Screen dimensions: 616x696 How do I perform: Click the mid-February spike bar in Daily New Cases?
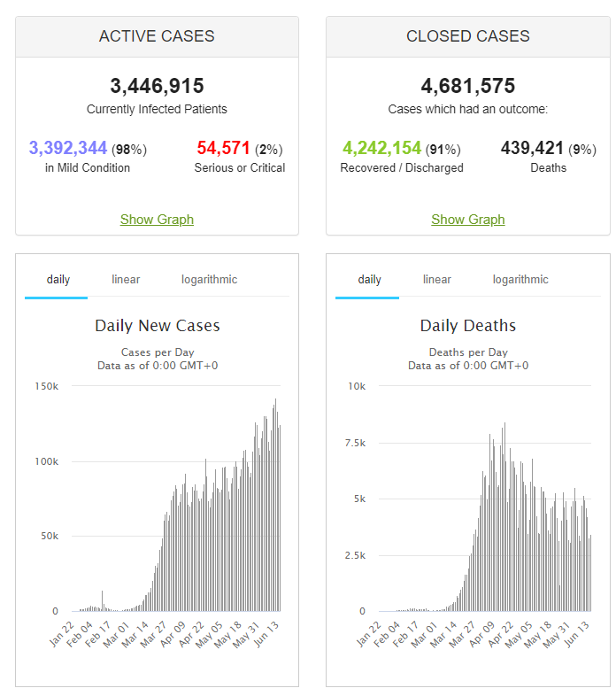pyautogui.click(x=103, y=601)
